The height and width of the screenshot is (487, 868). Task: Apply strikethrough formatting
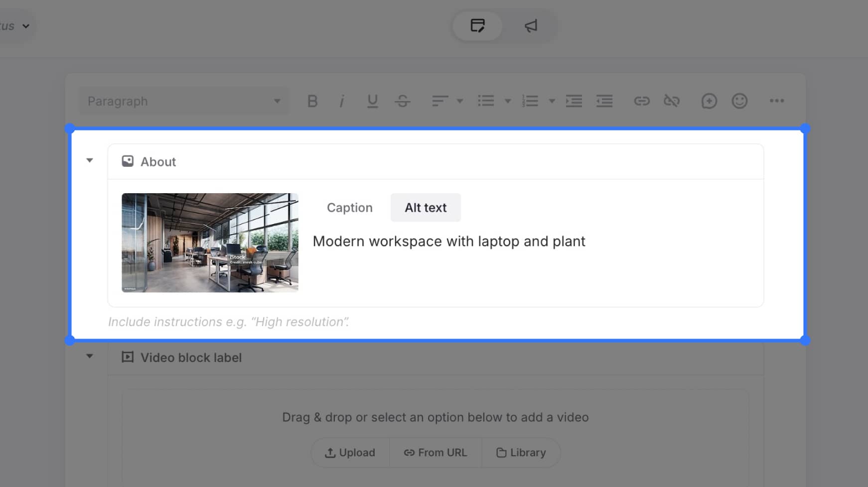coord(403,101)
